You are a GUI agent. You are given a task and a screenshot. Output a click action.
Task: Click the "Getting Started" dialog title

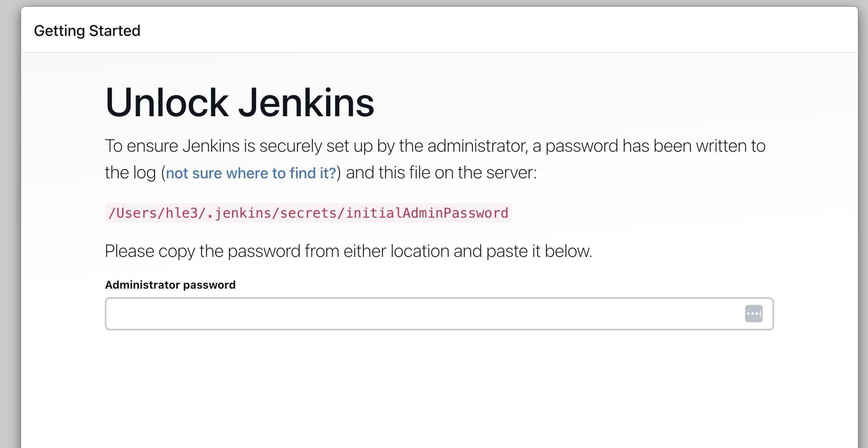87,31
